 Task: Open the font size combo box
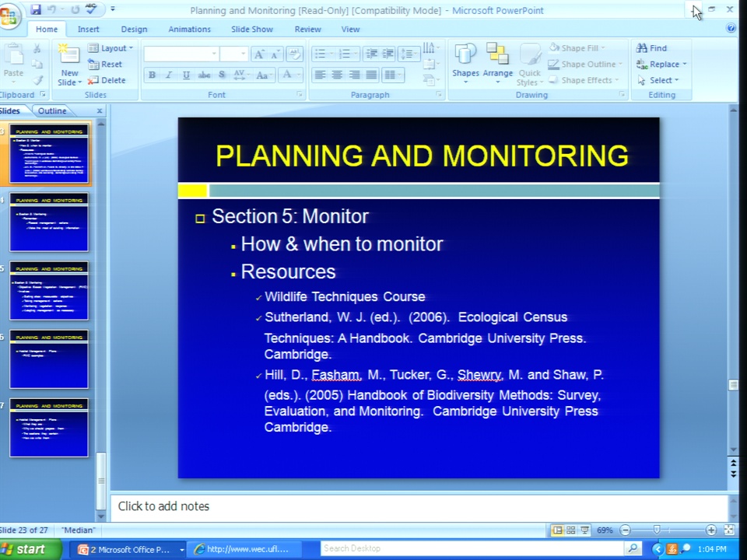(x=234, y=54)
